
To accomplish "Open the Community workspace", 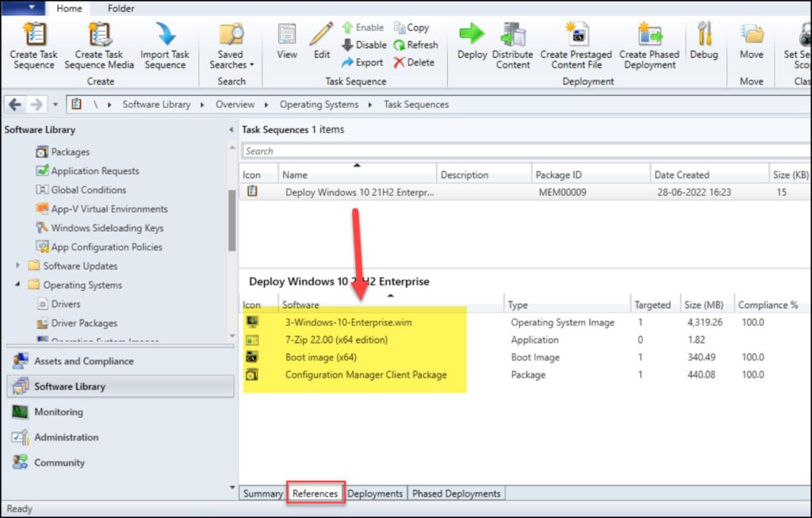I will [x=120, y=462].
